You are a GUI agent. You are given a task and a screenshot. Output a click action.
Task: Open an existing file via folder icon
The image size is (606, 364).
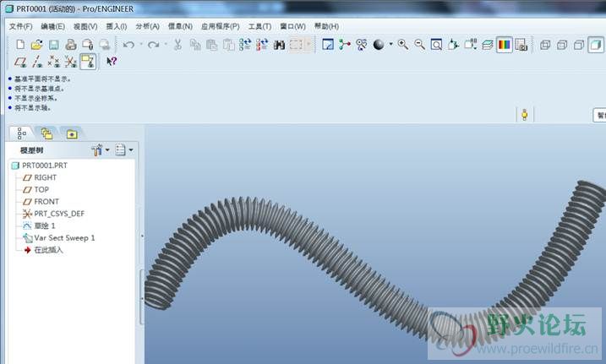(36, 45)
